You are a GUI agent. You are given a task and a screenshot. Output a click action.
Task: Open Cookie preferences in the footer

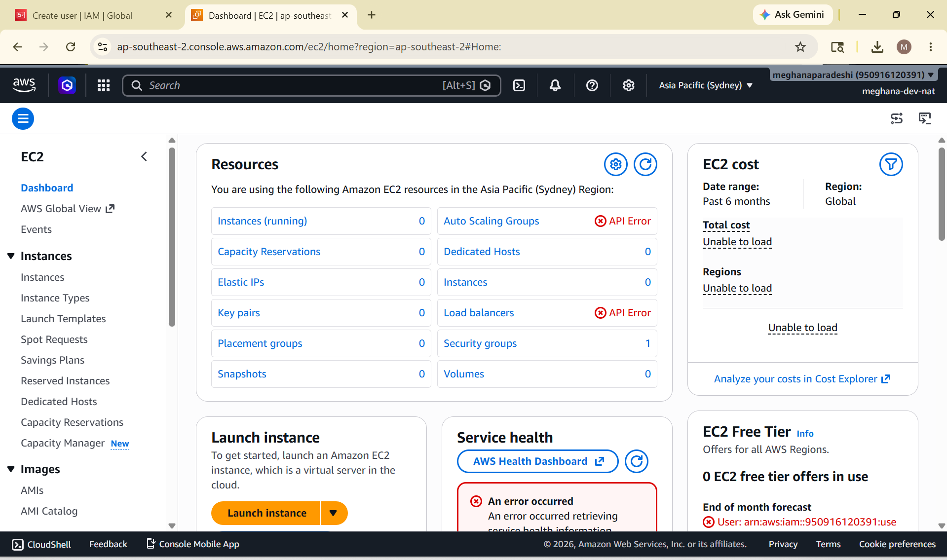click(897, 544)
